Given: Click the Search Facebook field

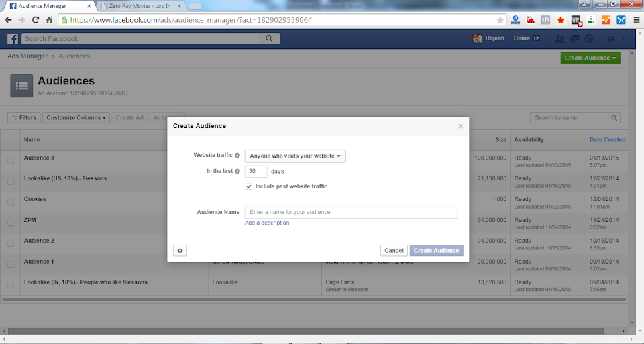Looking at the screenshot, I should point(142,39).
